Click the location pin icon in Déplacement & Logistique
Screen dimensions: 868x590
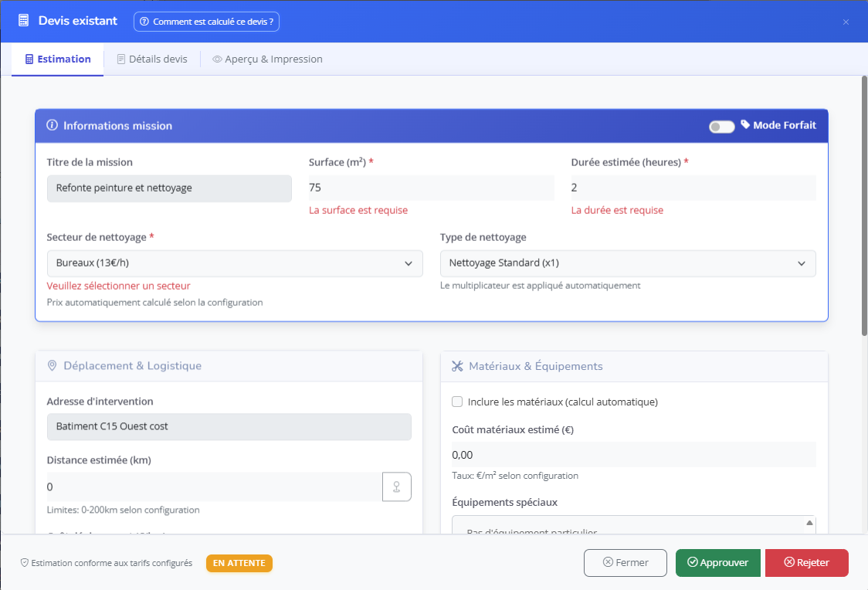pos(53,366)
